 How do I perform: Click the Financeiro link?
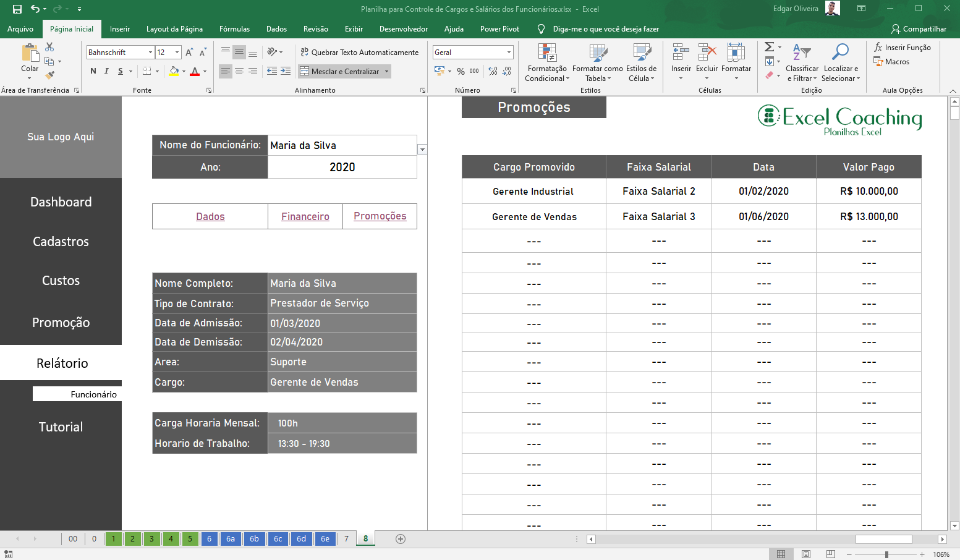pyautogui.click(x=305, y=216)
